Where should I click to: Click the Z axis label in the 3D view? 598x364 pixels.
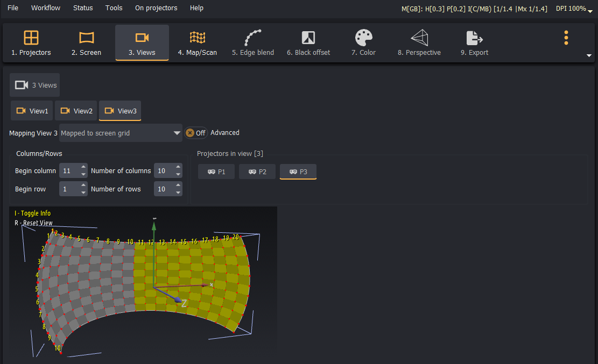click(x=184, y=303)
